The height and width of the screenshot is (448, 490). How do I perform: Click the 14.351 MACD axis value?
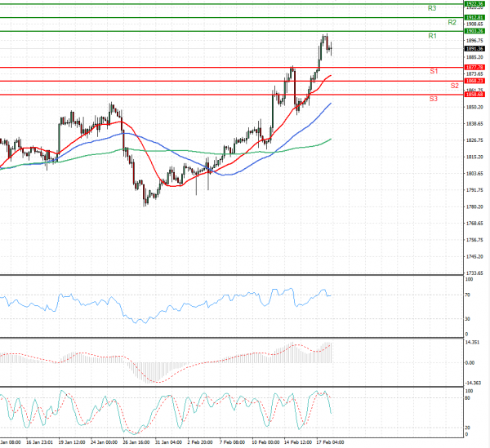click(x=472, y=343)
